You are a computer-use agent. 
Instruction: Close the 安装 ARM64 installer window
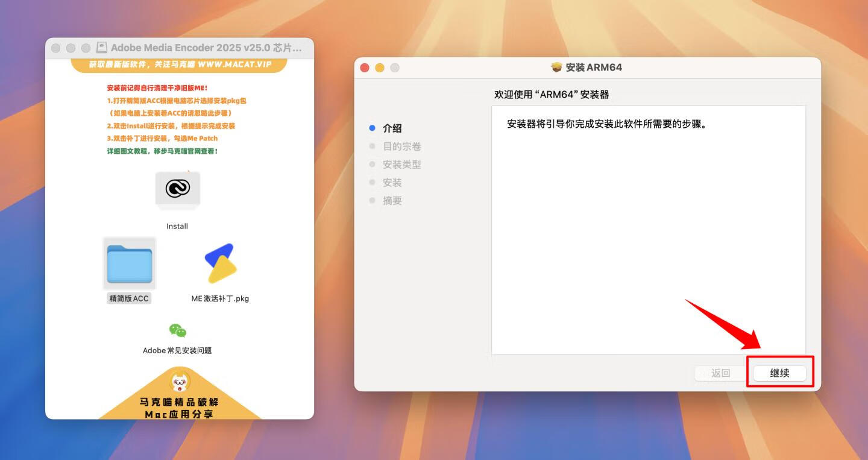[365, 68]
